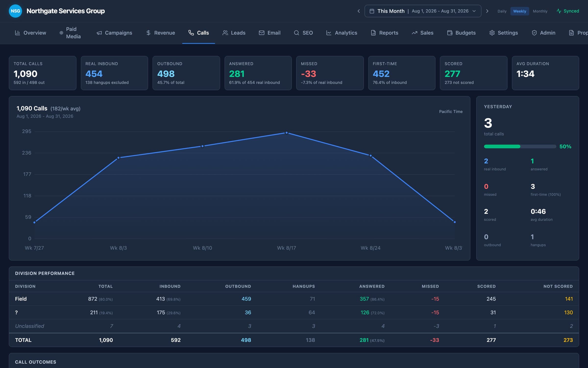Click the Pacific Time label

pos(451,112)
